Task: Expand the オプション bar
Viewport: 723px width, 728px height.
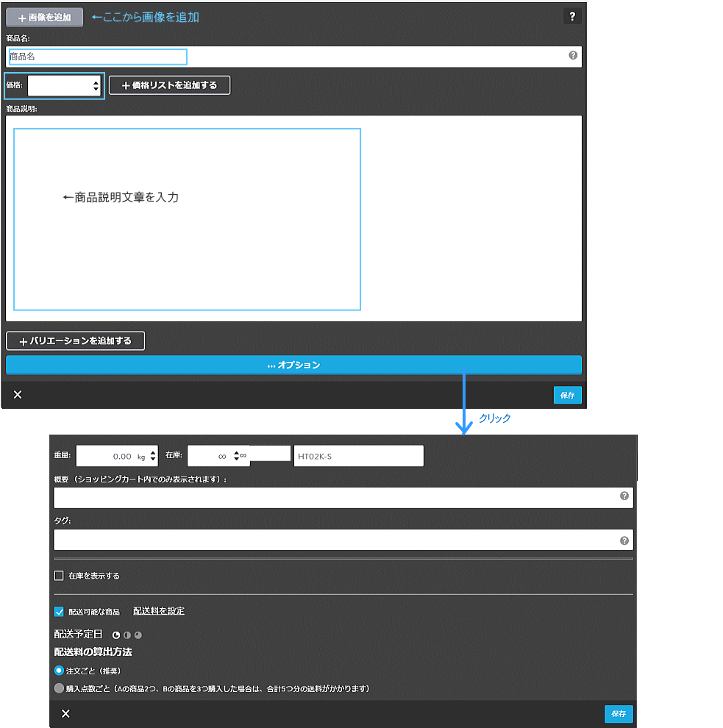Action: click(293, 365)
